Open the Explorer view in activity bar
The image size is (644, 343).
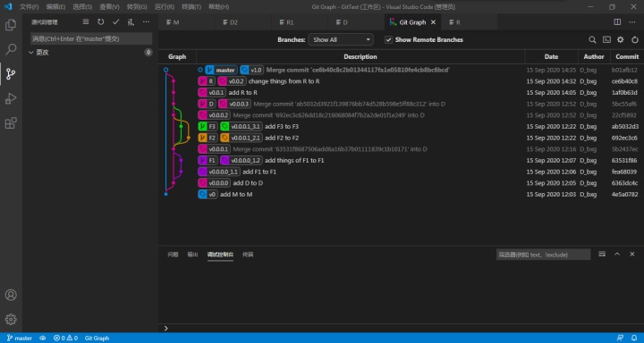(11, 25)
